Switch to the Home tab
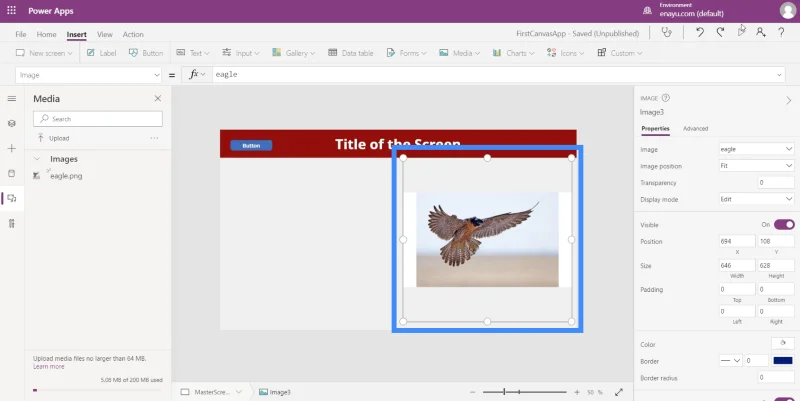800x401 pixels. coord(46,34)
